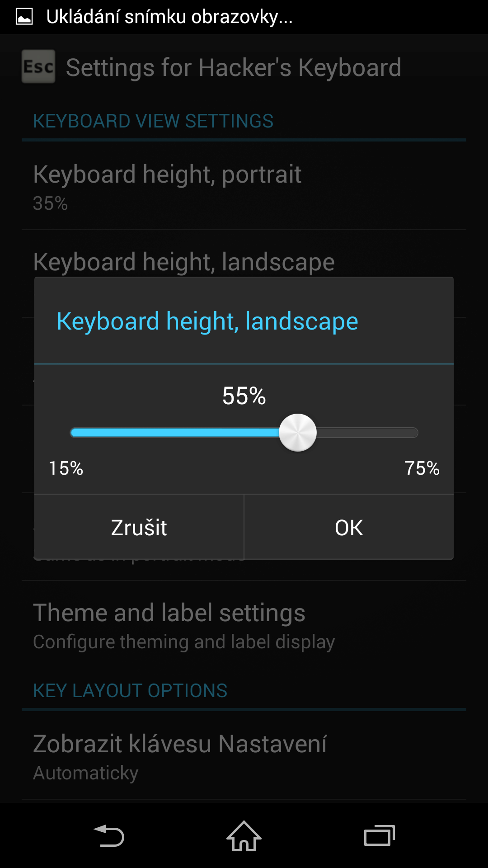This screenshot has width=488, height=868.
Task: Tap the 55% current value label
Action: tap(244, 396)
